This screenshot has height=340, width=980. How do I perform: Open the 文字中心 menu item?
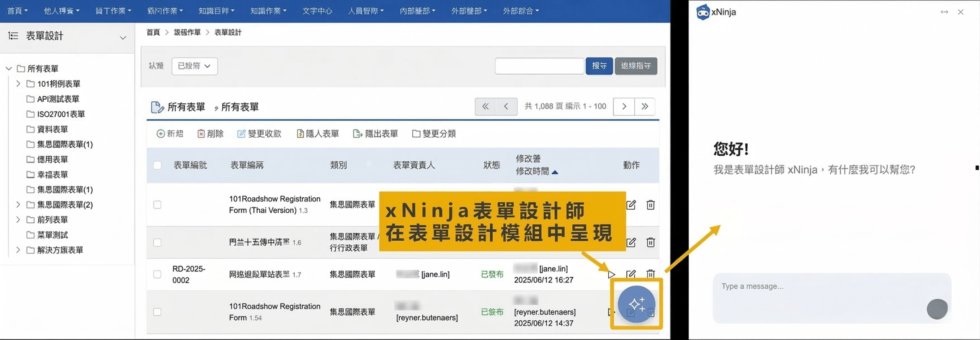[x=317, y=11]
